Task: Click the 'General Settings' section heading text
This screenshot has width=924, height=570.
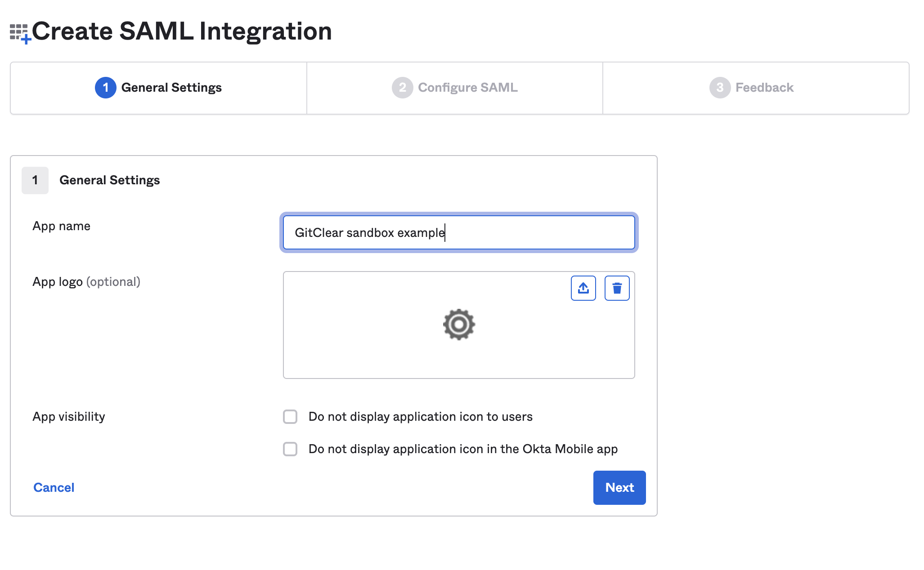Action: (109, 180)
